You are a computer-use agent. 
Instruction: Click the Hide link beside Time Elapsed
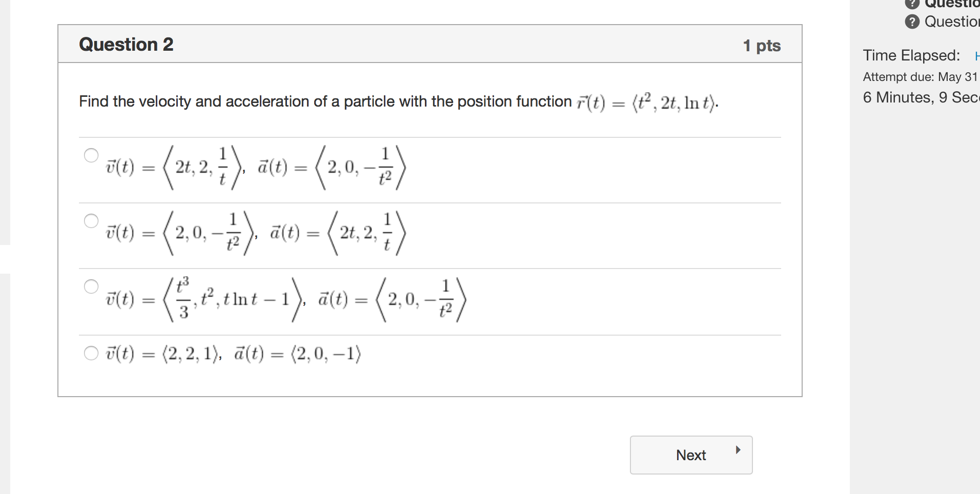[x=976, y=55]
